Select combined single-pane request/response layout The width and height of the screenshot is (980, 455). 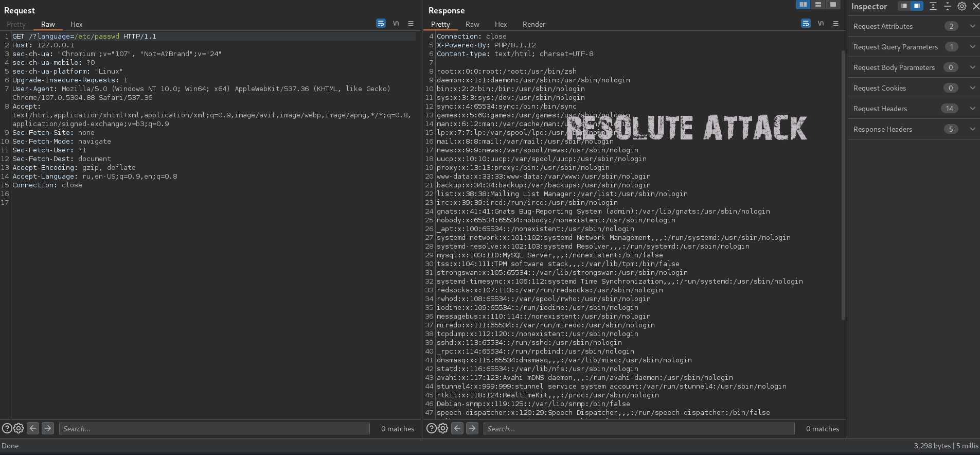[x=833, y=5]
